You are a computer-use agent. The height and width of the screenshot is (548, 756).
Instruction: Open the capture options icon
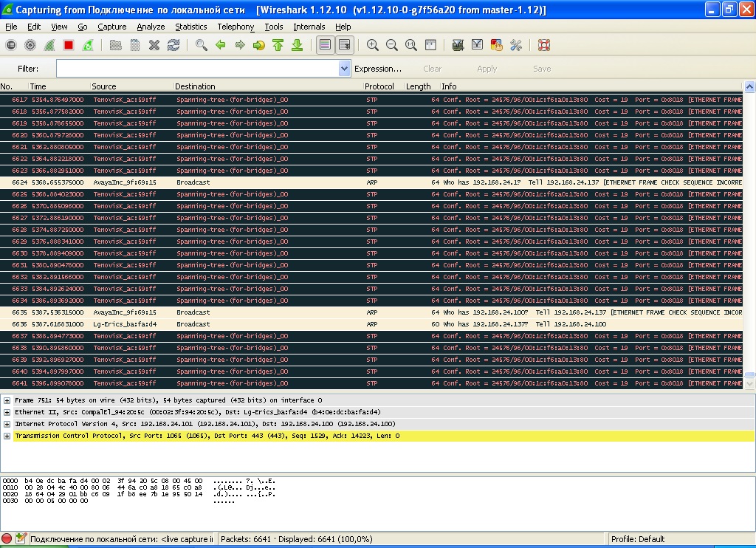click(x=30, y=45)
